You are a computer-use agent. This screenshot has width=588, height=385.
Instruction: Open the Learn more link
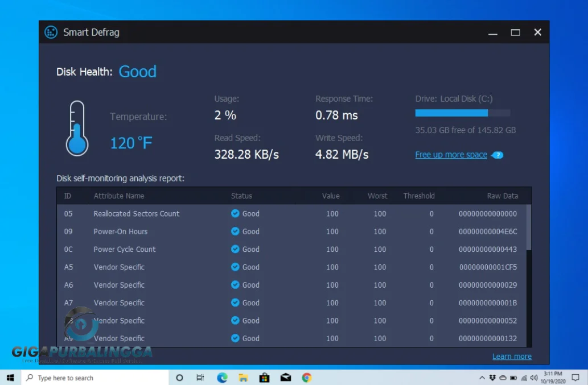coord(512,356)
